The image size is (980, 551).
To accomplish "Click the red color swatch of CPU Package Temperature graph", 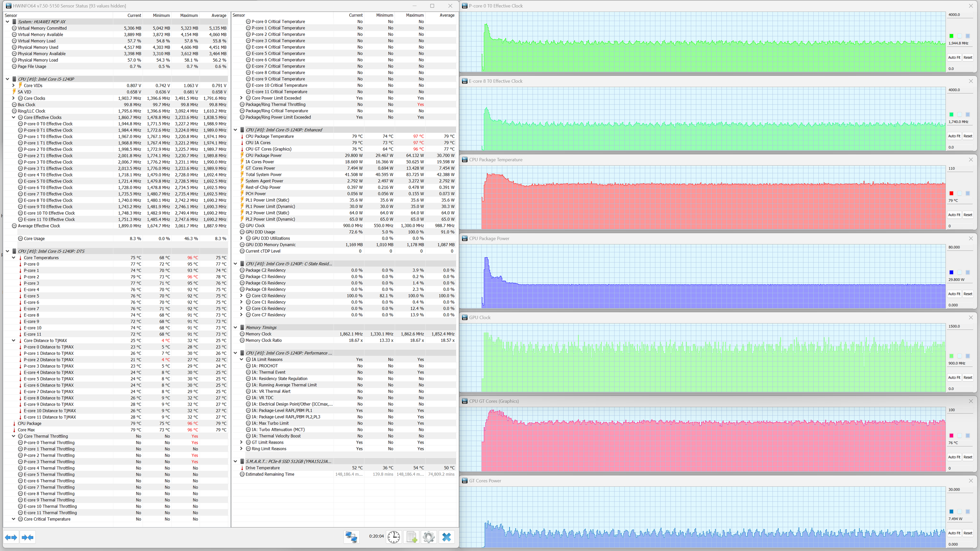I will (951, 194).
